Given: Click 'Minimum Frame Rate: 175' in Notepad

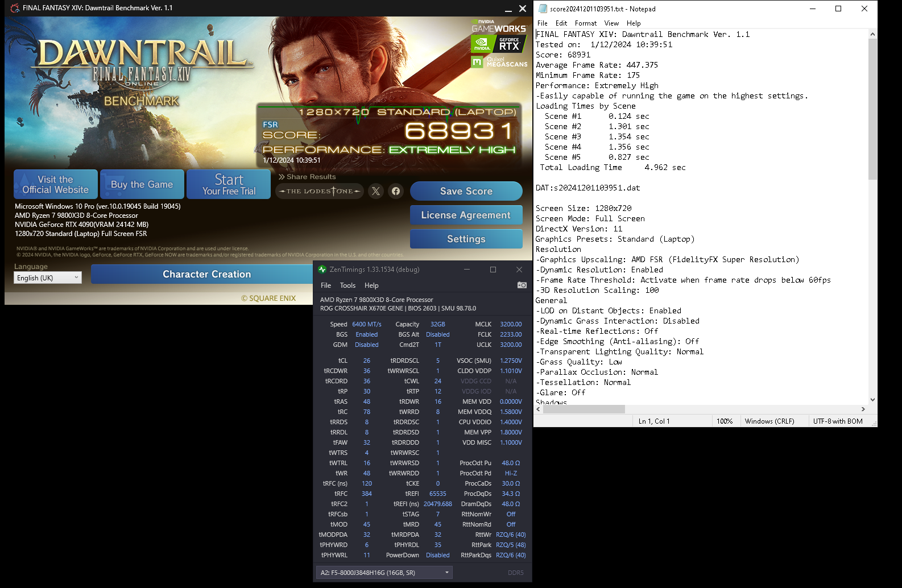Looking at the screenshot, I should (587, 75).
